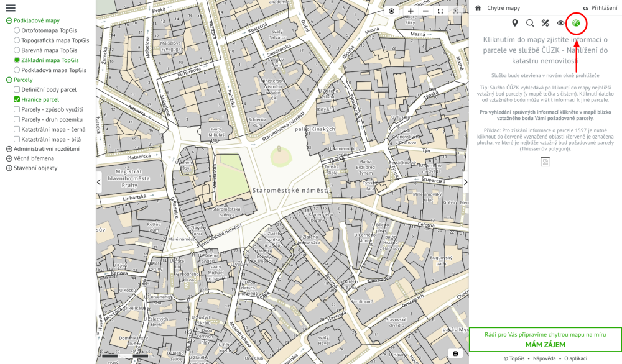Expand the Stavební objekty group
Viewport: 622px width, 364px height.
tap(9, 168)
